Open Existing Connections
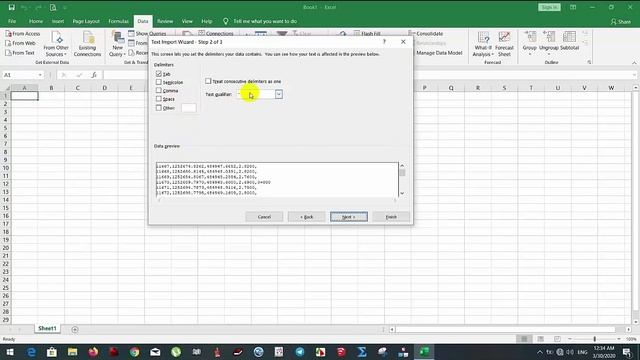Viewport: 640px width, 360px height. point(87,44)
